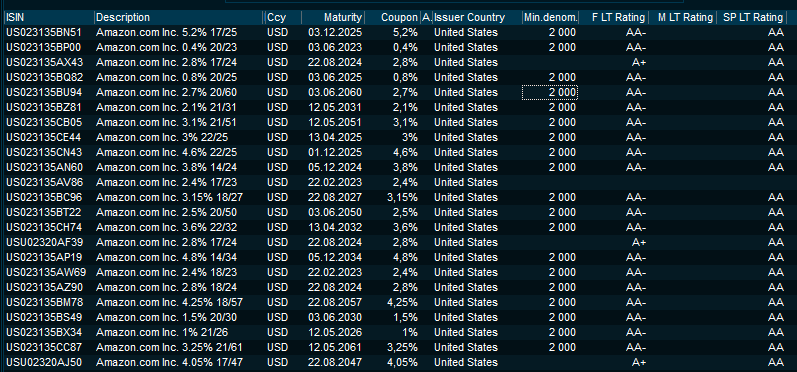Select ISIN US023135AN60
Screen dimensions: 797x372
[x=44, y=167]
